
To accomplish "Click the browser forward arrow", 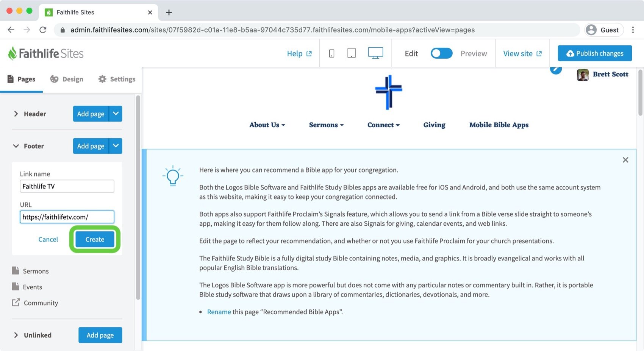I will coord(27,30).
